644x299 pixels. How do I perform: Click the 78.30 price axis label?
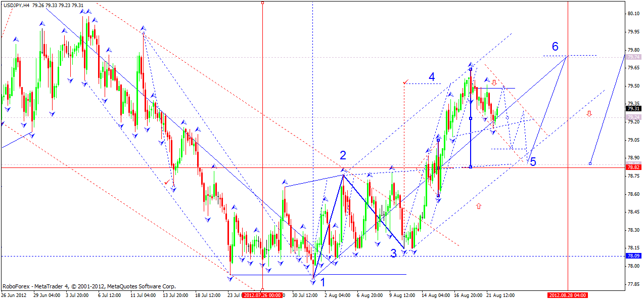[634, 230]
